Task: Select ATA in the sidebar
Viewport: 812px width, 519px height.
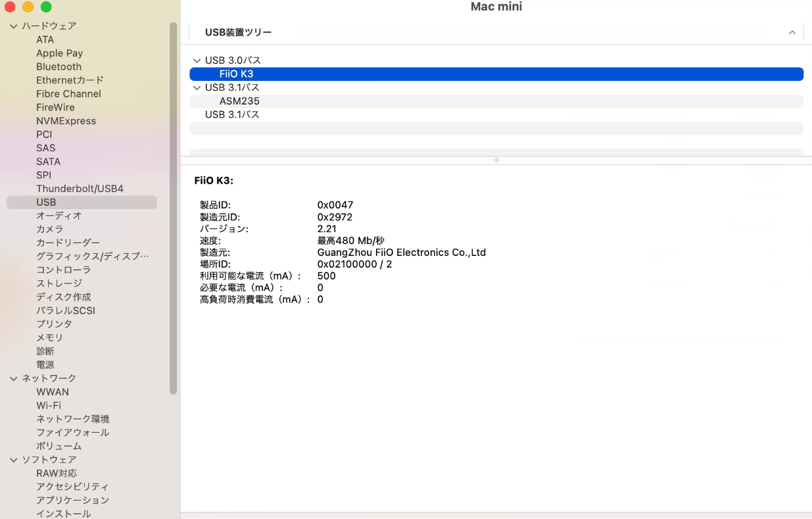Action: click(45, 39)
